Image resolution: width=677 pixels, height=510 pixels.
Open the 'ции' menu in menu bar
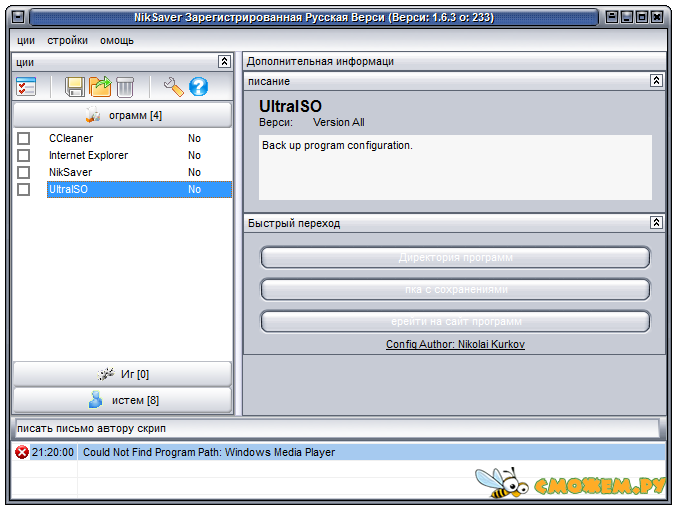click(x=26, y=41)
